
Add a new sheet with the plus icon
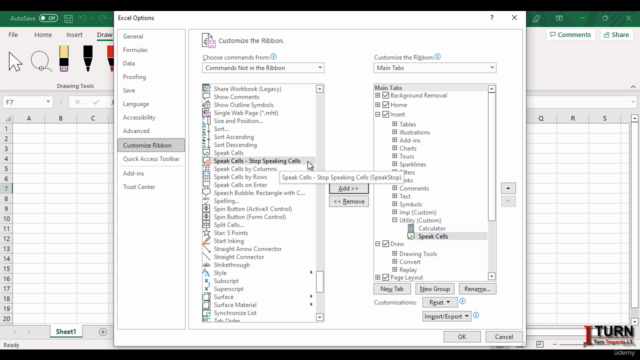pyautogui.click(x=103, y=332)
